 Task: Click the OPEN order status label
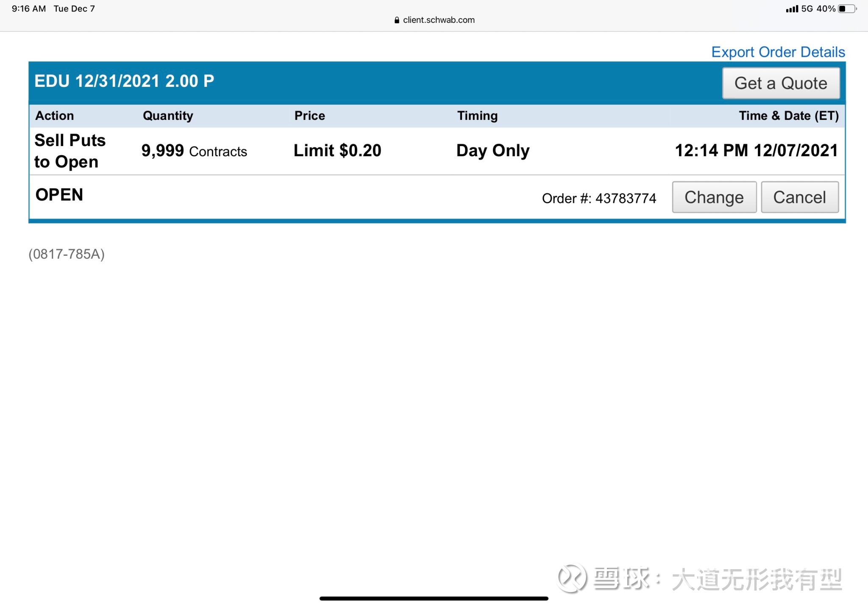(x=59, y=195)
